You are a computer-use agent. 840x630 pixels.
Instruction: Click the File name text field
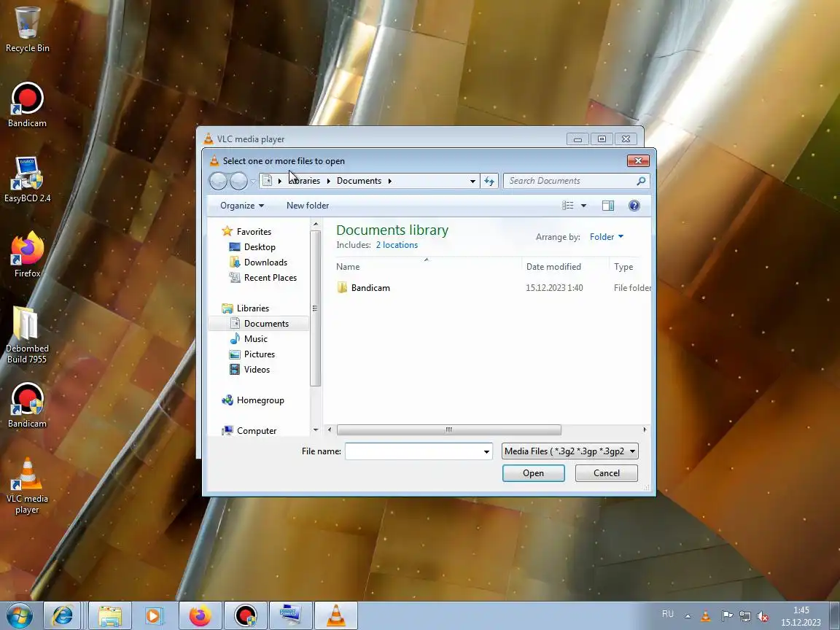[413, 451]
